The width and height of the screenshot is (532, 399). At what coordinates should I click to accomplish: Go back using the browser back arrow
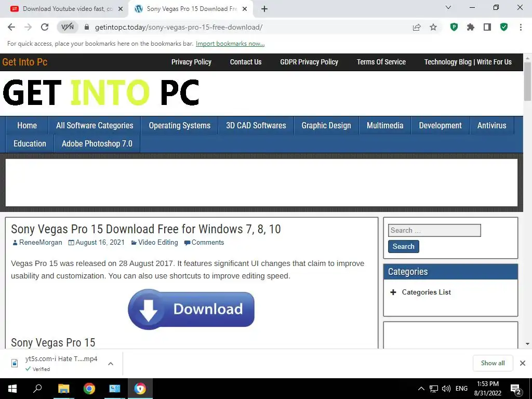tap(11, 27)
